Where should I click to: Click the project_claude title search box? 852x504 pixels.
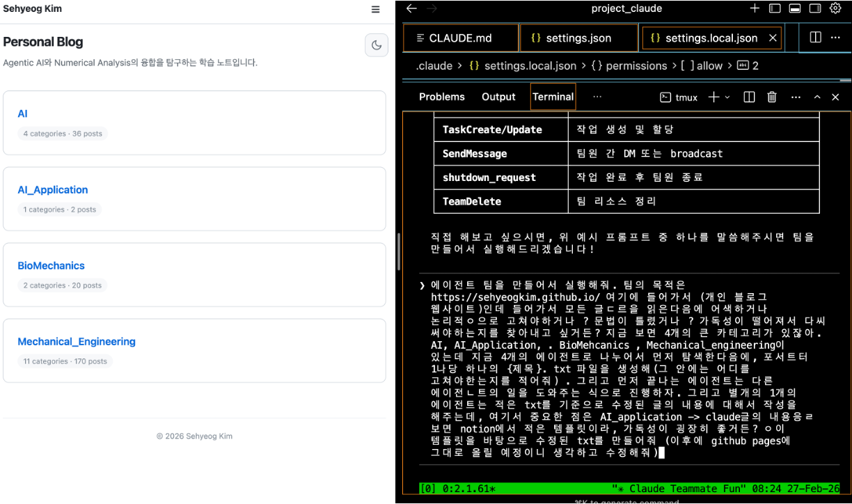[x=626, y=8]
